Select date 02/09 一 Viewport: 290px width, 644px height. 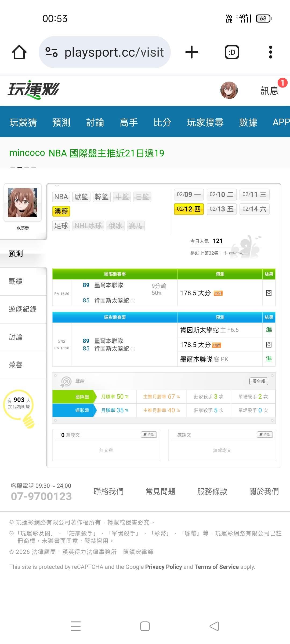189,195
